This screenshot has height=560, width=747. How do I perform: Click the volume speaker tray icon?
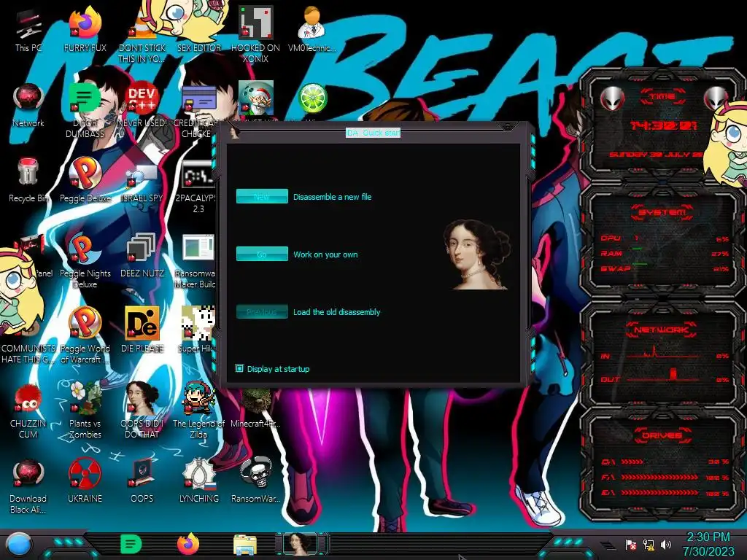[666, 544]
